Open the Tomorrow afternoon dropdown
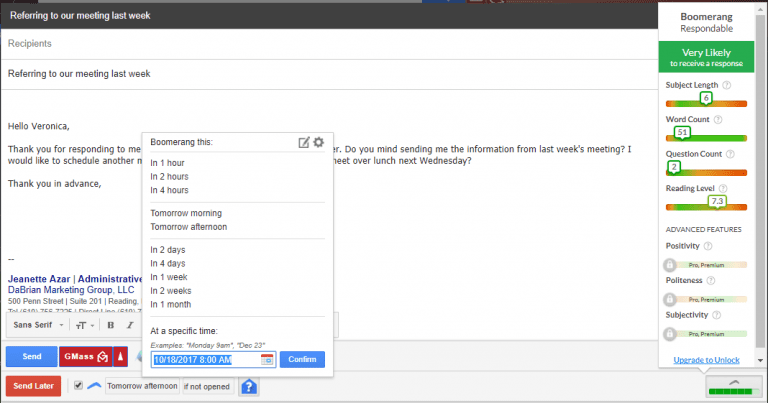Screen dimensions: 768x403 tap(142, 386)
